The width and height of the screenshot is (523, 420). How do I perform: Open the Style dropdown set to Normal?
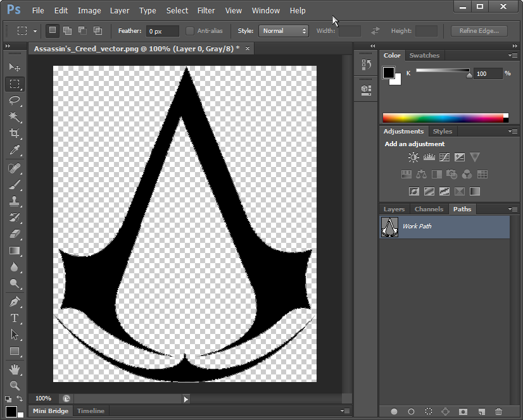pos(283,31)
